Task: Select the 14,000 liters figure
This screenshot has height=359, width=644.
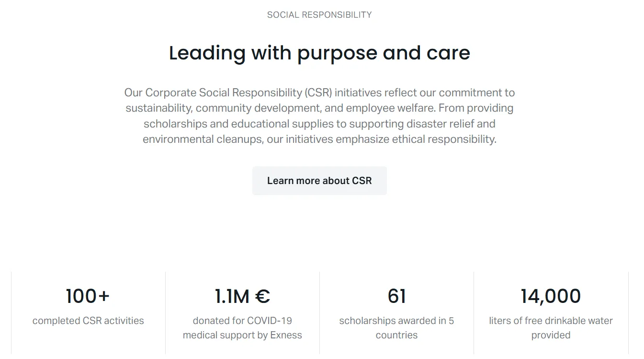Action: [551, 296]
